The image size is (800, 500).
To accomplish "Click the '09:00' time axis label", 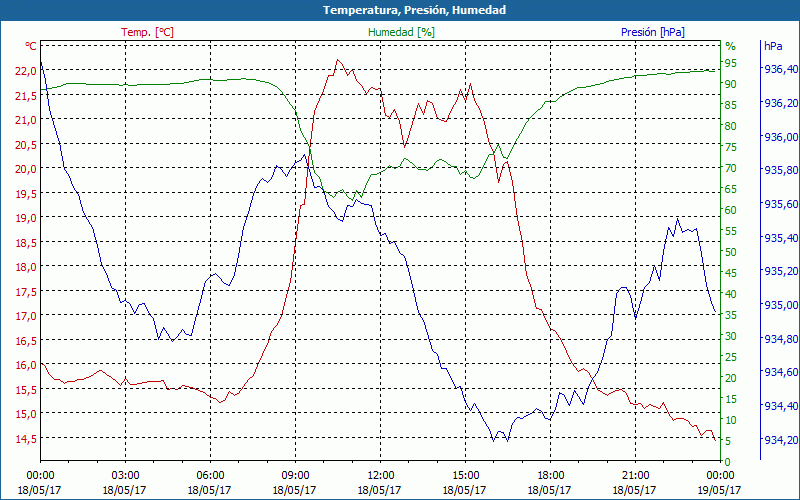I will coord(295,476).
